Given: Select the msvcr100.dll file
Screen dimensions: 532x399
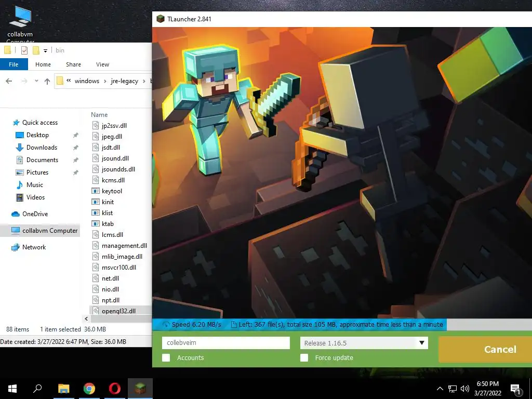Looking at the screenshot, I should point(119,268).
